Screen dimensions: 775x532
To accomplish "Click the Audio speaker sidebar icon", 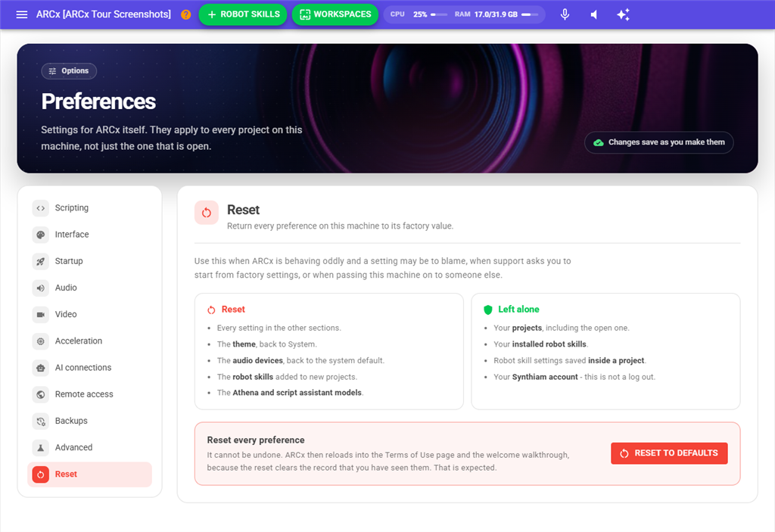I will pos(41,288).
